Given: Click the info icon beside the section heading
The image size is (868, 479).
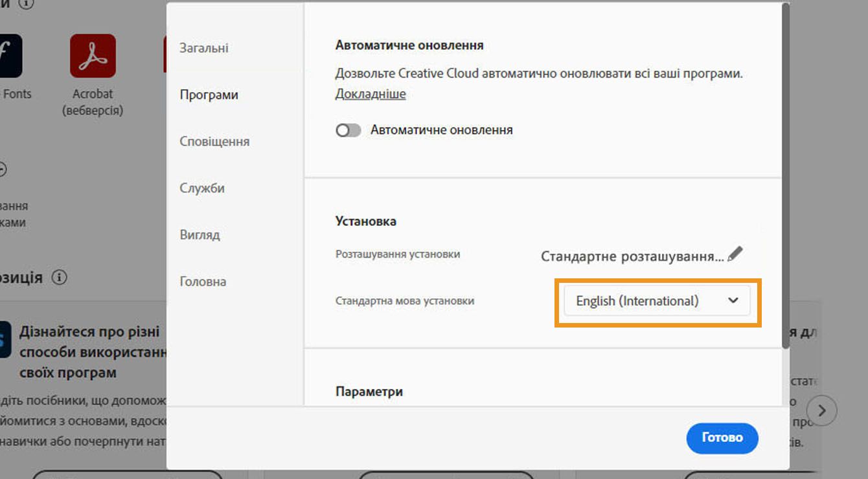Looking at the screenshot, I should click(x=59, y=278).
